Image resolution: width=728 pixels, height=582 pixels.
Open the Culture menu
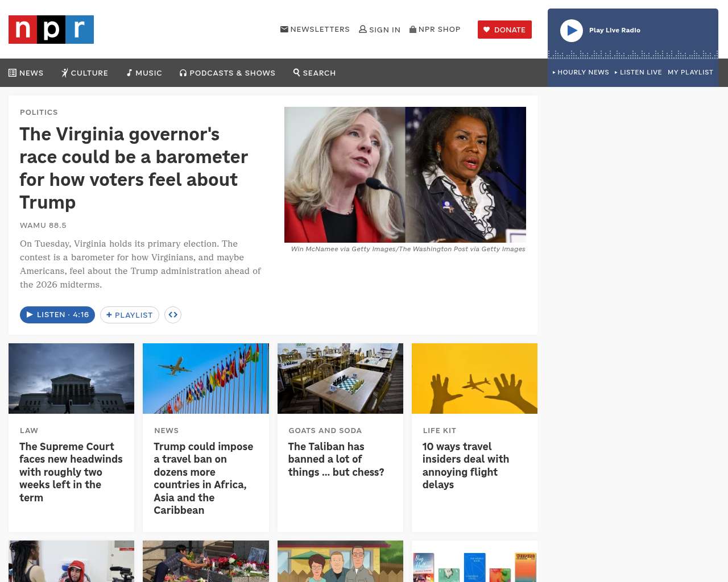coord(85,73)
